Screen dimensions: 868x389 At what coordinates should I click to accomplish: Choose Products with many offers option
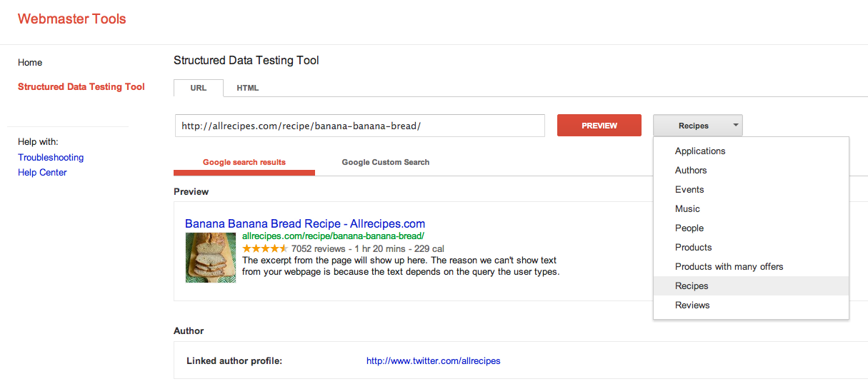click(x=729, y=267)
